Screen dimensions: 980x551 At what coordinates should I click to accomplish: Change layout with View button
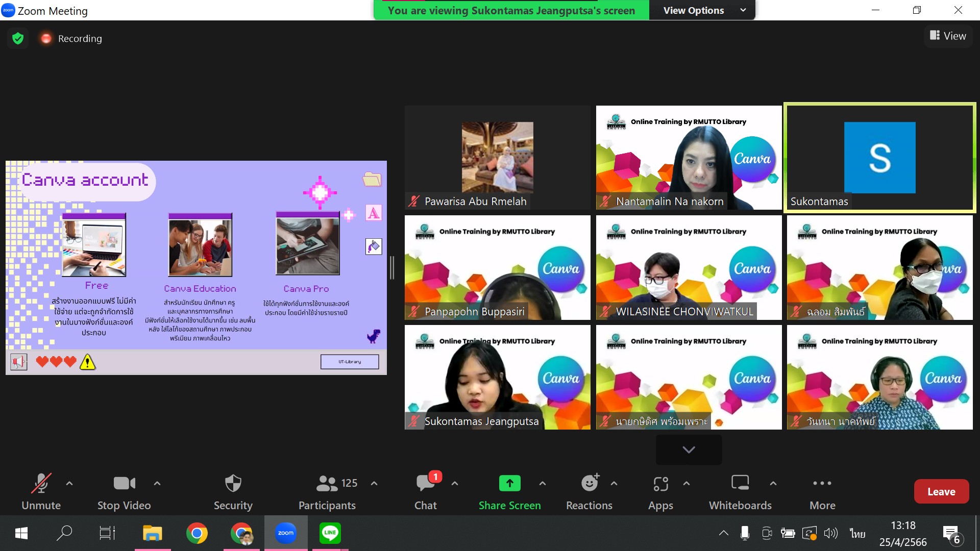coord(948,36)
